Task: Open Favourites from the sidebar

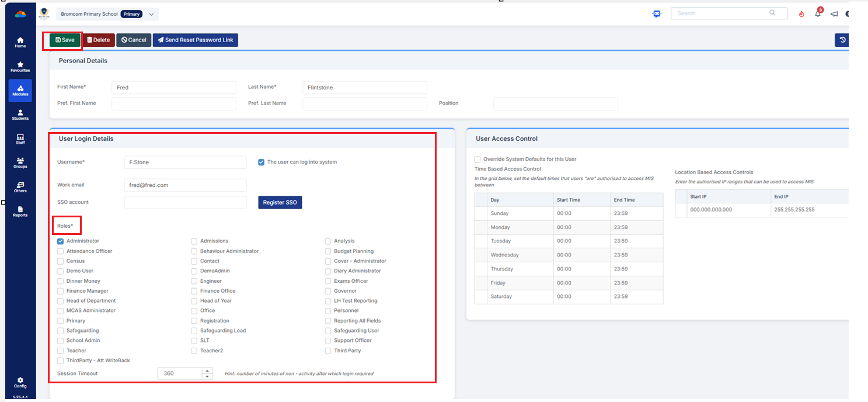Action: point(20,67)
